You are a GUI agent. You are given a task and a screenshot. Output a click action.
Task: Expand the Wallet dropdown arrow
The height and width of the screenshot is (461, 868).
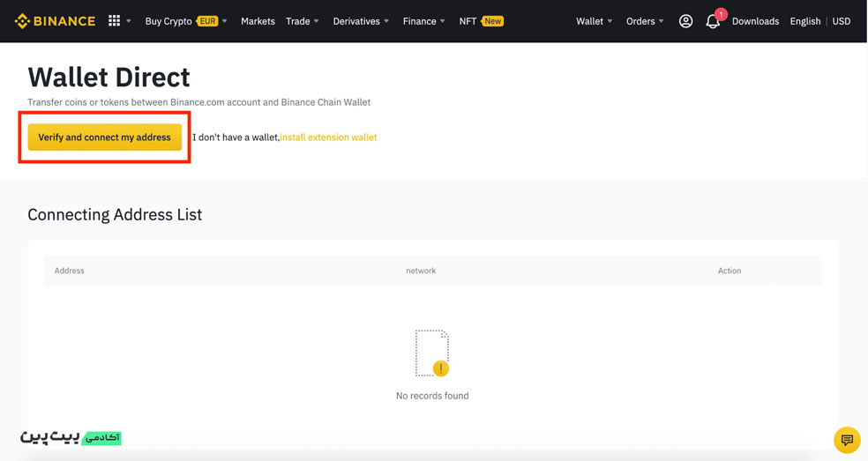(x=610, y=21)
